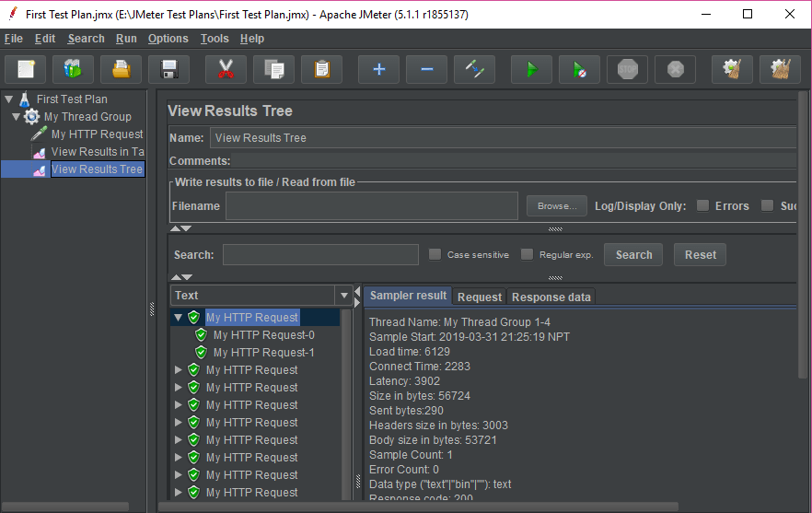812x513 pixels.
Task: Click the First Test Plan flask icon
Action: click(x=24, y=99)
